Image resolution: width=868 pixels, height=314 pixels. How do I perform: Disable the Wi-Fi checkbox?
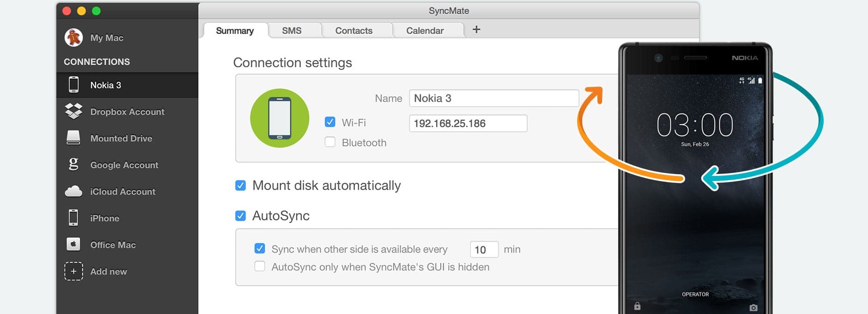point(330,122)
